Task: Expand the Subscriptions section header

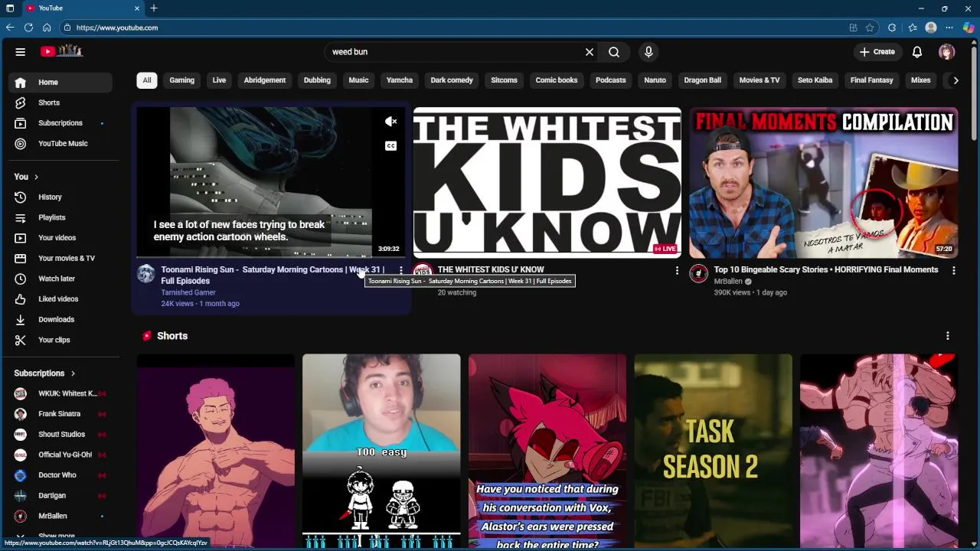Action: tap(45, 373)
